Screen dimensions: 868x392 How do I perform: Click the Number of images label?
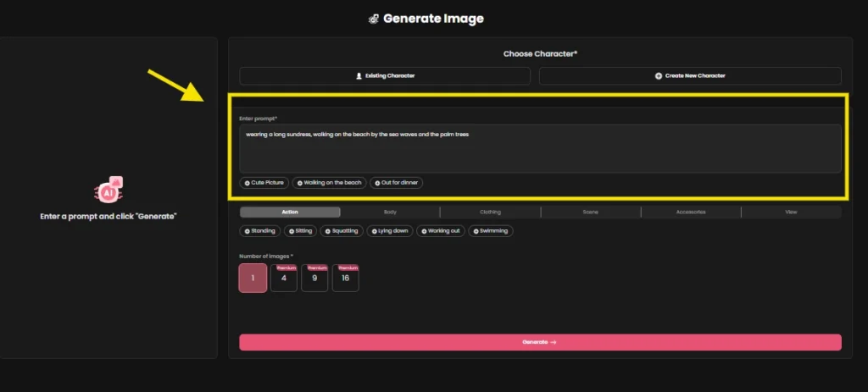[266, 257]
